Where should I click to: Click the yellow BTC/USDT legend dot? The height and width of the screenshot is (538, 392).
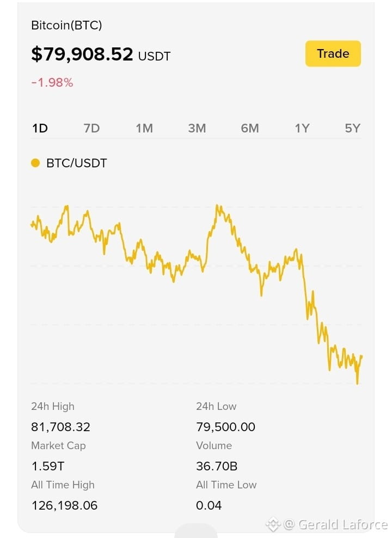click(35, 163)
